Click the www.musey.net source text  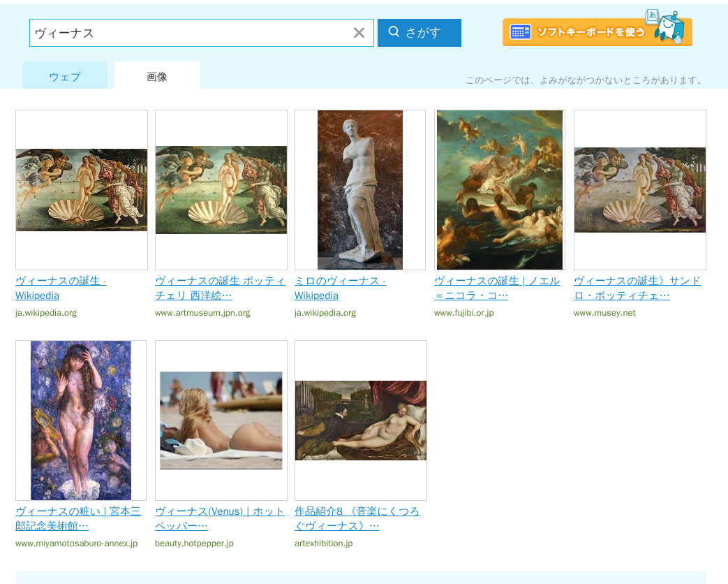604,313
